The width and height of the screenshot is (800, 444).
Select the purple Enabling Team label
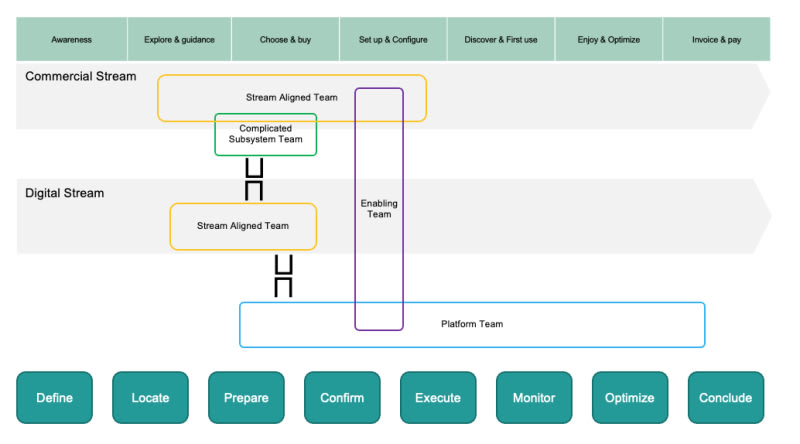[x=379, y=209]
